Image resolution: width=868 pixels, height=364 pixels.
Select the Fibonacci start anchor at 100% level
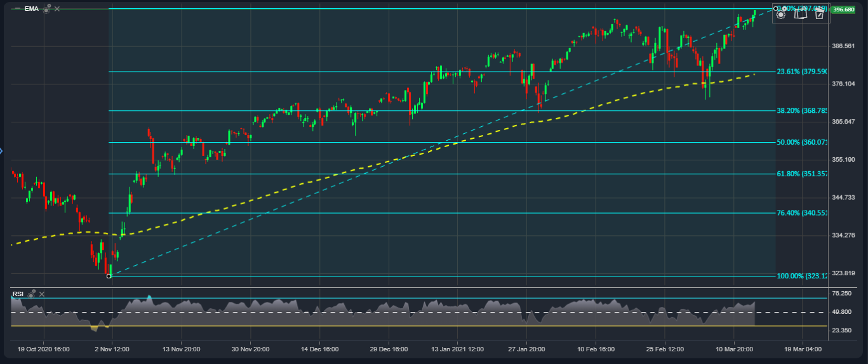109,276
